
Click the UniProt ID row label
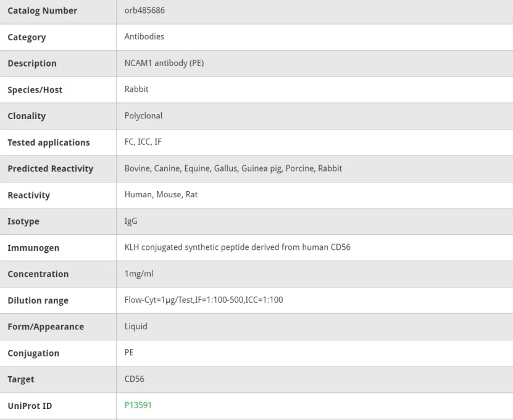(30, 406)
